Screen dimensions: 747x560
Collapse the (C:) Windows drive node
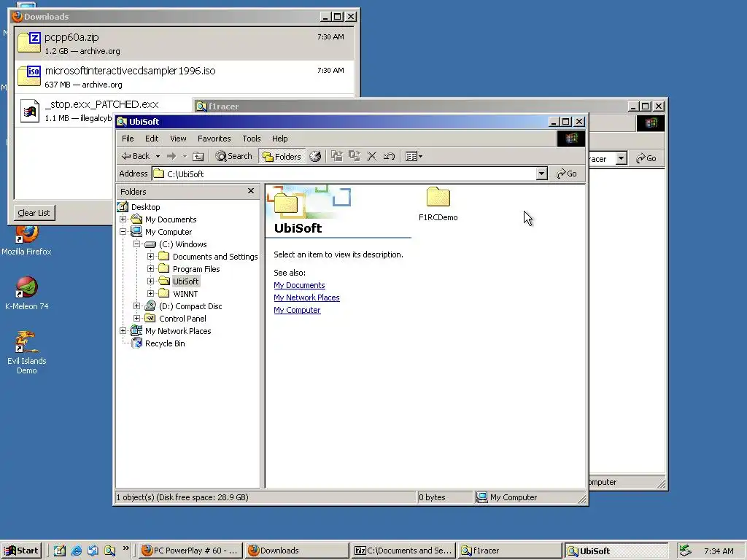(136, 244)
